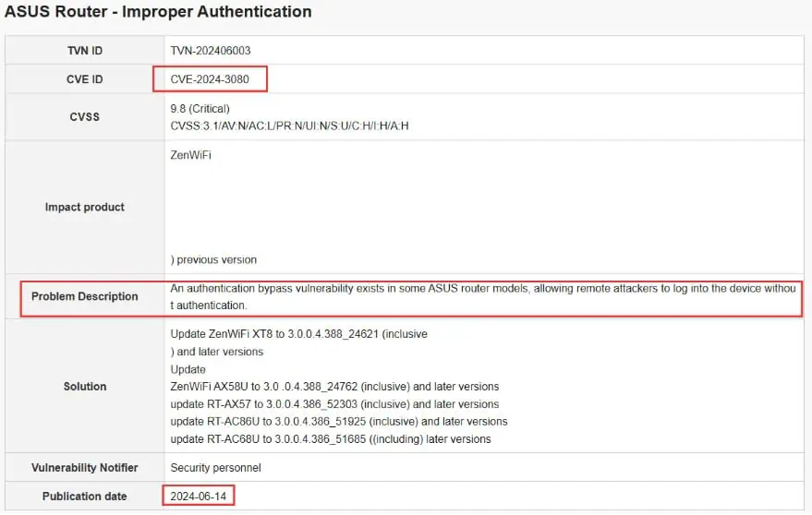Click the Problem Description label
The image size is (812, 515).
point(84,296)
